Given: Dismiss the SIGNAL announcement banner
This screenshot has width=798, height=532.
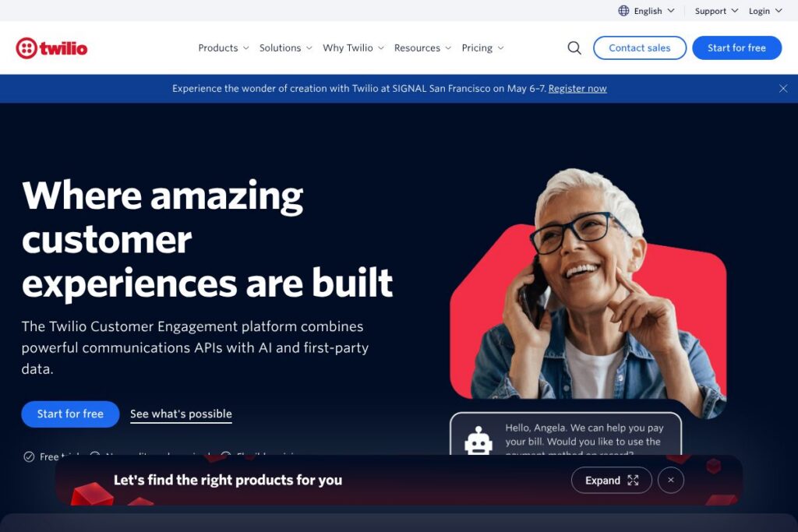Looking at the screenshot, I should 783,89.
